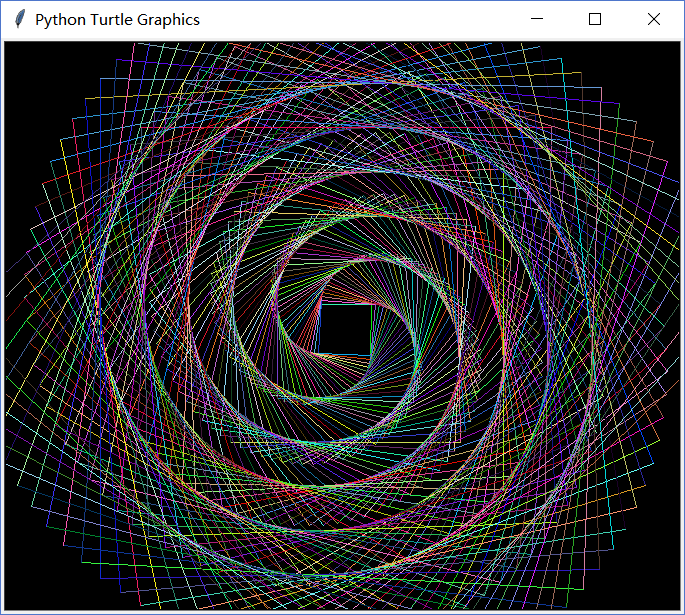Maximize the turtle graphics window

[x=595, y=20]
